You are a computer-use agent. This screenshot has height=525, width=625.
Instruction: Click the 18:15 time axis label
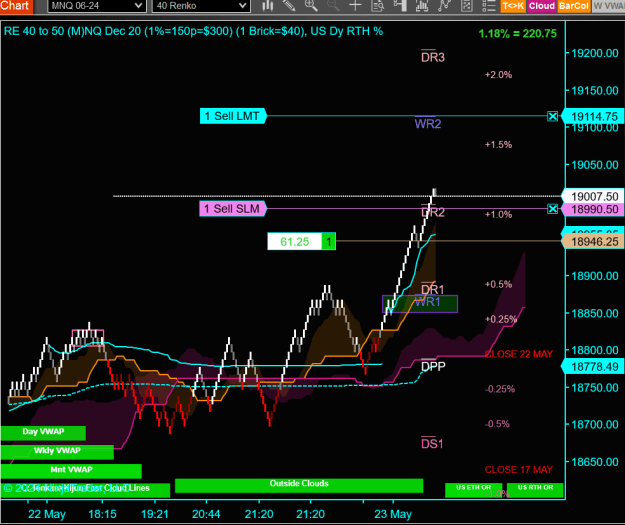tap(102, 514)
